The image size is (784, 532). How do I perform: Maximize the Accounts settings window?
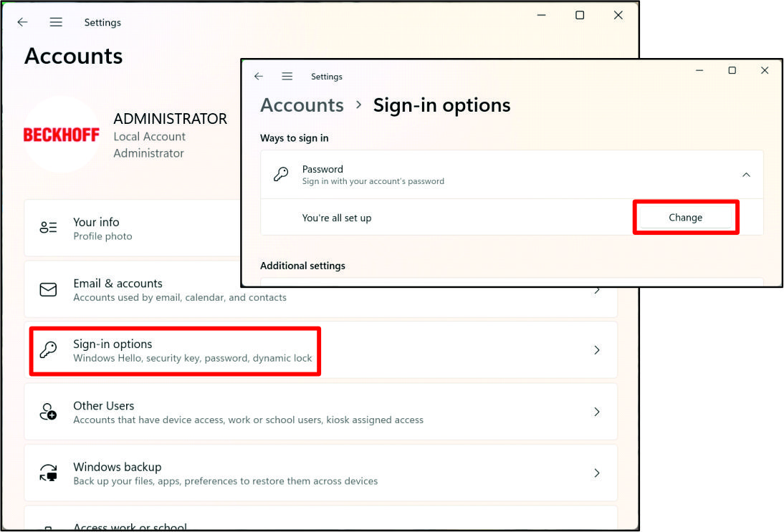[x=580, y=16]
